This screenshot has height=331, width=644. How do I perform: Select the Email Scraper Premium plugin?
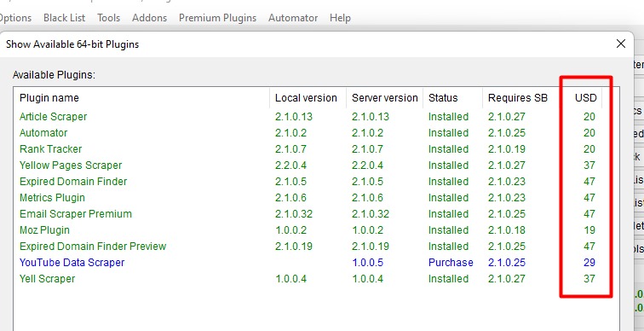pos(308,214)
